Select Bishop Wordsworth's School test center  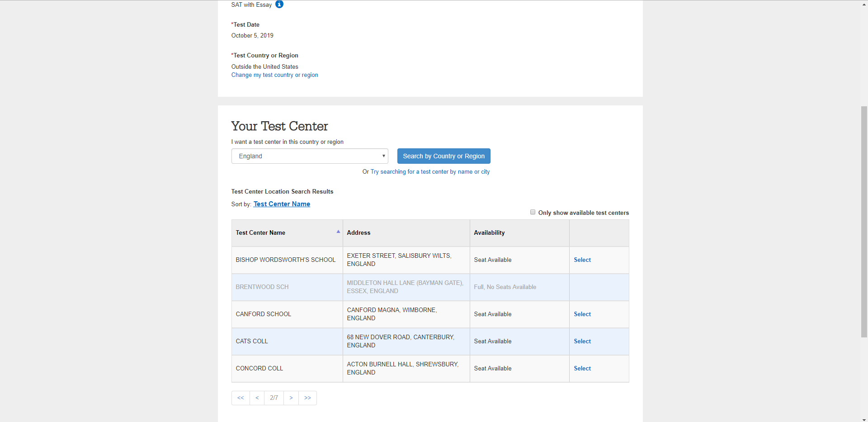582,260
